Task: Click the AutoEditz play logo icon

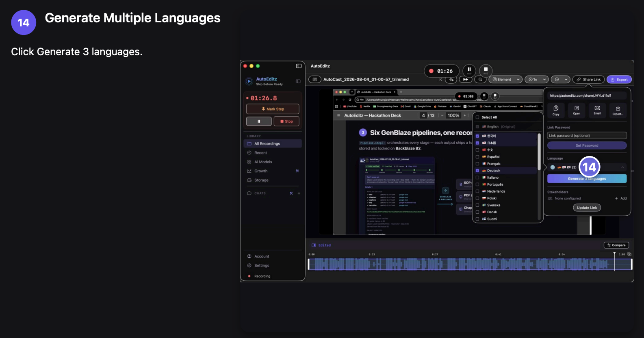Action: [249, 81]
